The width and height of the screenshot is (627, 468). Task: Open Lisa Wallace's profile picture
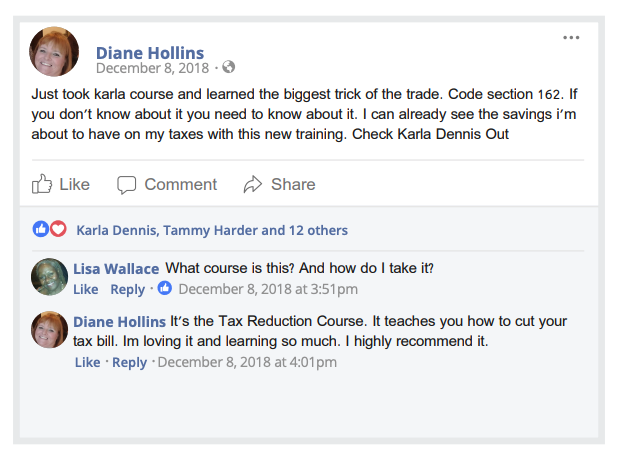50,277
